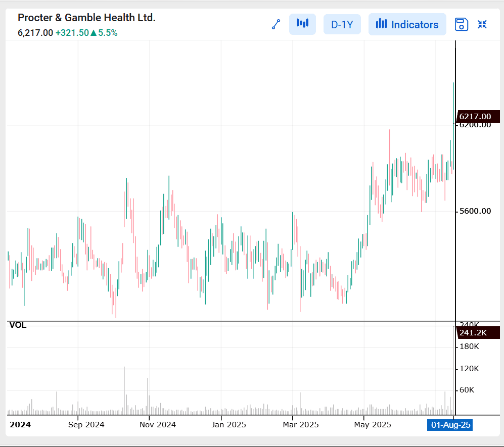504x447 pixels.
Task: Open the D-1Y time range selector
Action: [x=342, y=24]
